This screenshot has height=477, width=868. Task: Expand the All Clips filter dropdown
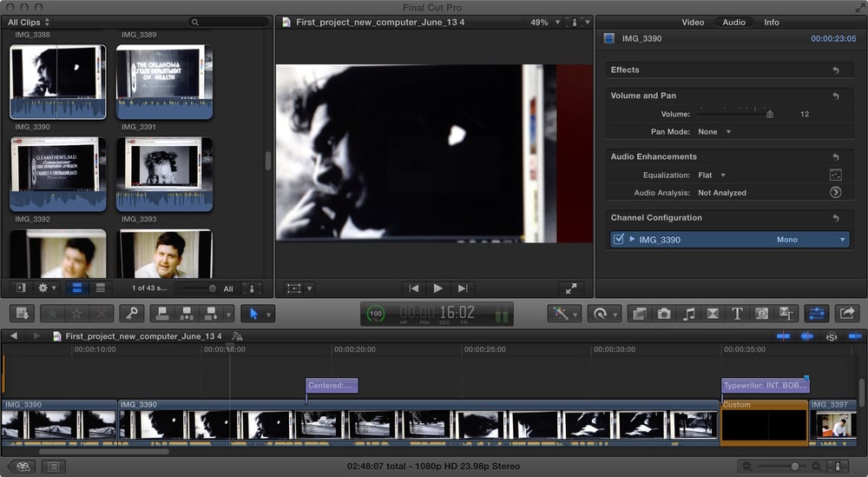(29, 22)
